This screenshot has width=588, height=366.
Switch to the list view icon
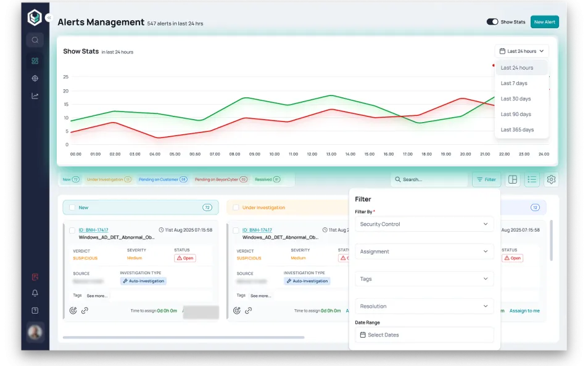[532, 179]
